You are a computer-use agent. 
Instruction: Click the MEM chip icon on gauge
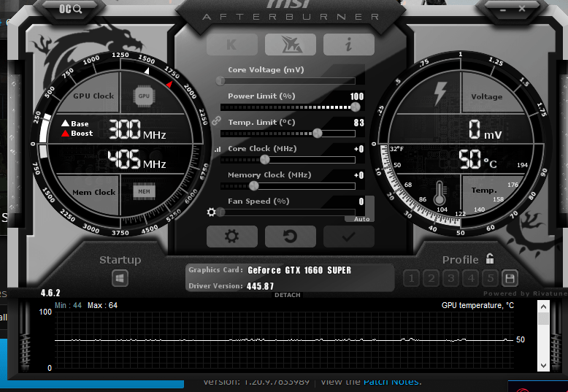coord(144,192)
